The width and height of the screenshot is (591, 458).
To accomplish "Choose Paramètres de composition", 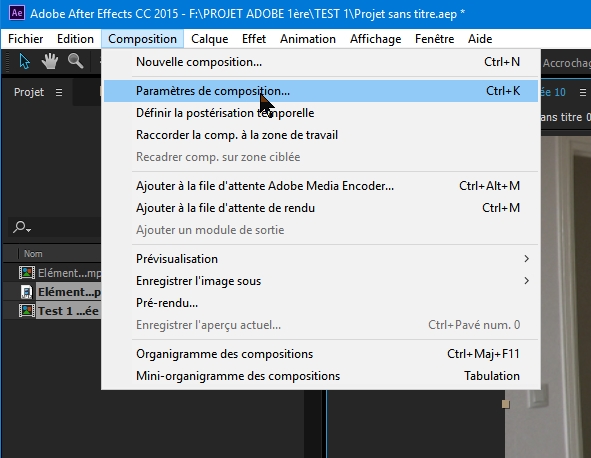I will point(321,91).
